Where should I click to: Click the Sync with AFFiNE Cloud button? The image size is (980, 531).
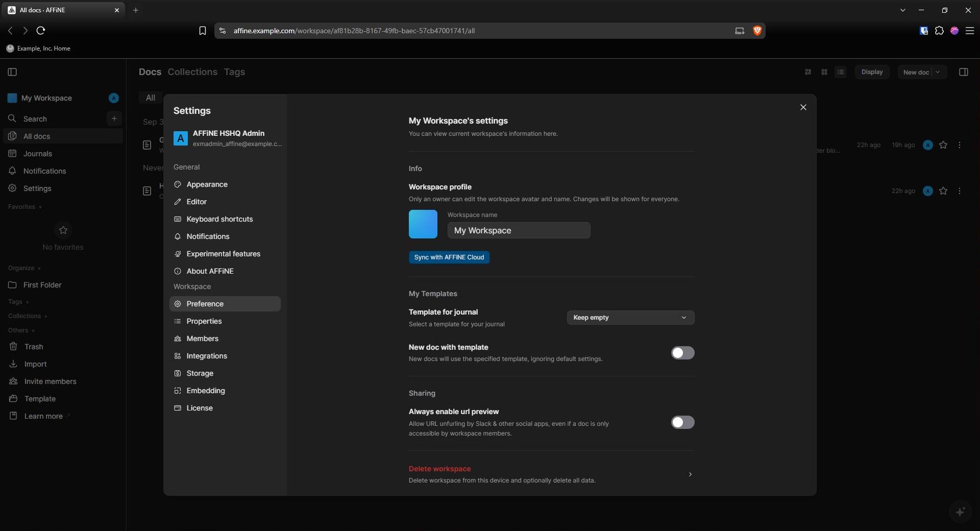click(449, 257)
